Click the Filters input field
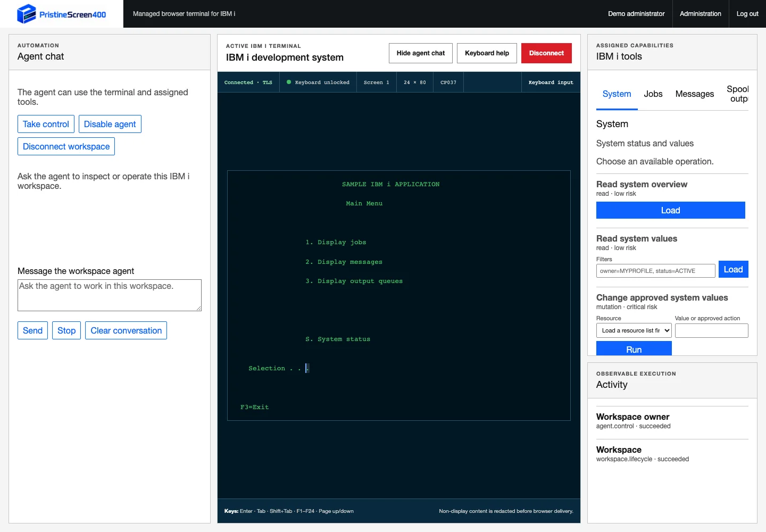Viewport: 766px width, 532px height. (x=656, y=271)
